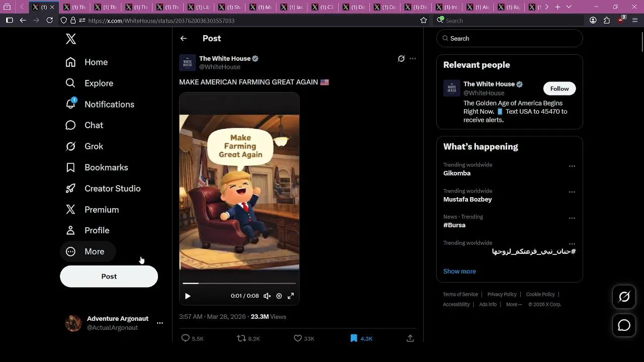Open the Gikomba trend

pos(457,173)
